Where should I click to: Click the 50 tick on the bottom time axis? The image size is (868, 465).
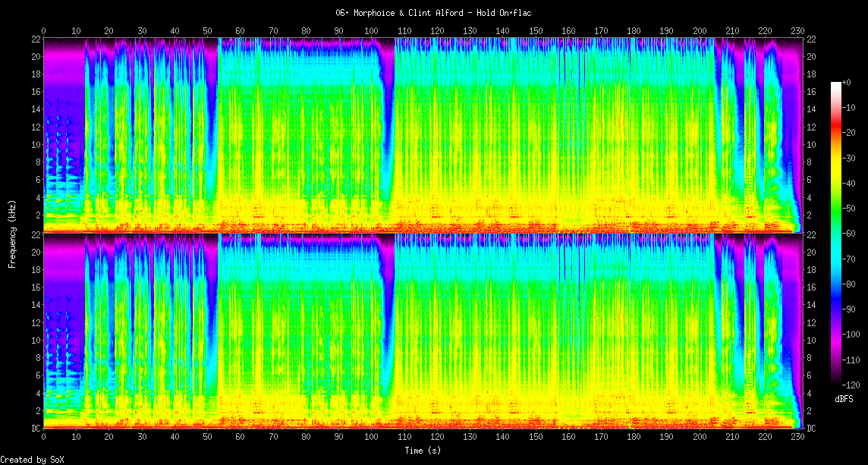coord(207,438)
